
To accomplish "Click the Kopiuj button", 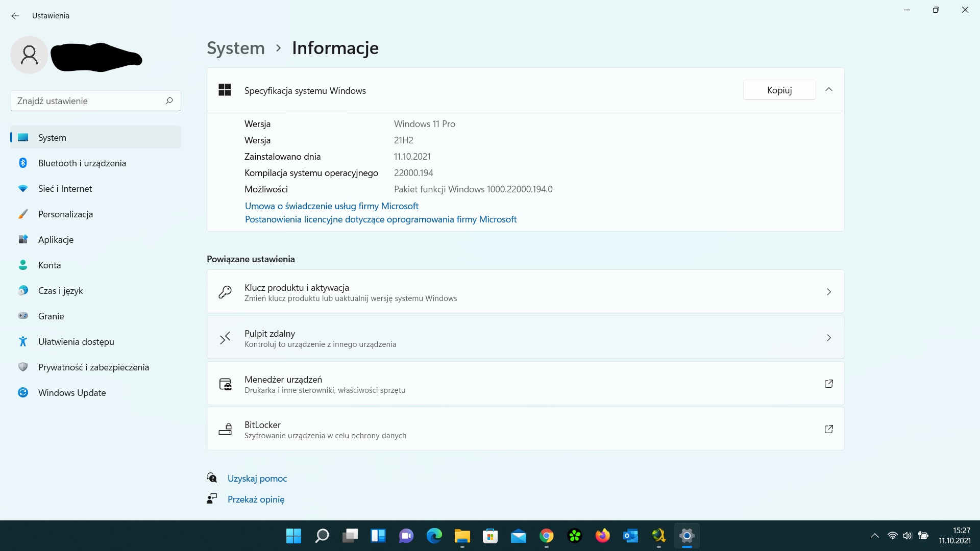I will click(779, 90).
